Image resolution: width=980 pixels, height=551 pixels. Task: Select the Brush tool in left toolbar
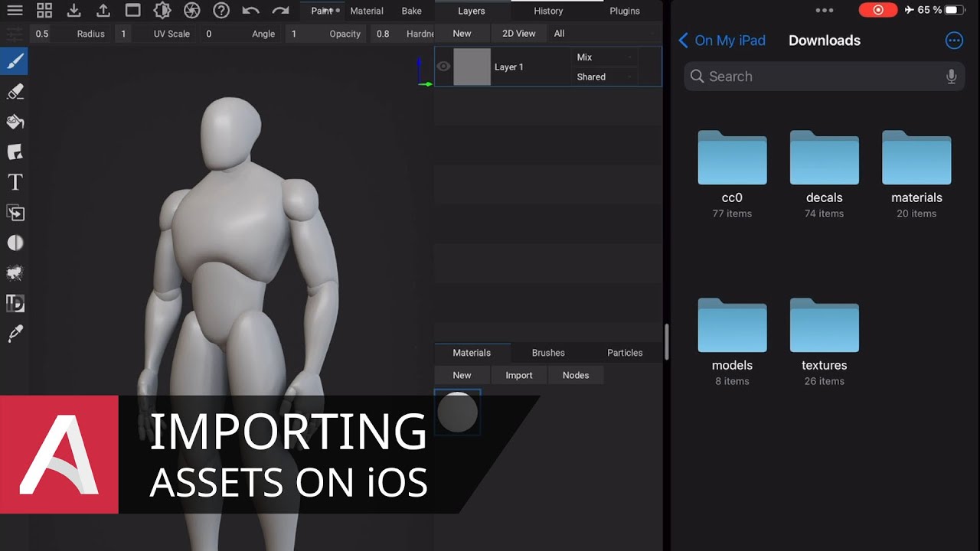(x=15, y=61)
